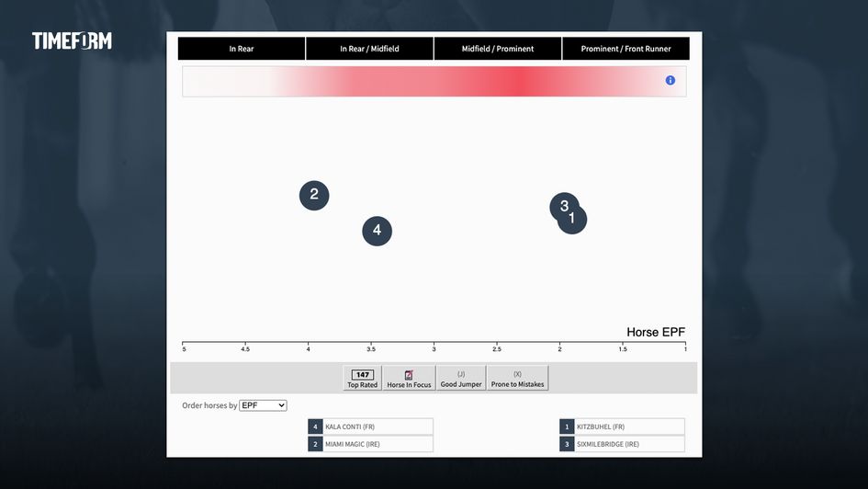Toggle the Top Rated 147 filter

pos(362,379)
